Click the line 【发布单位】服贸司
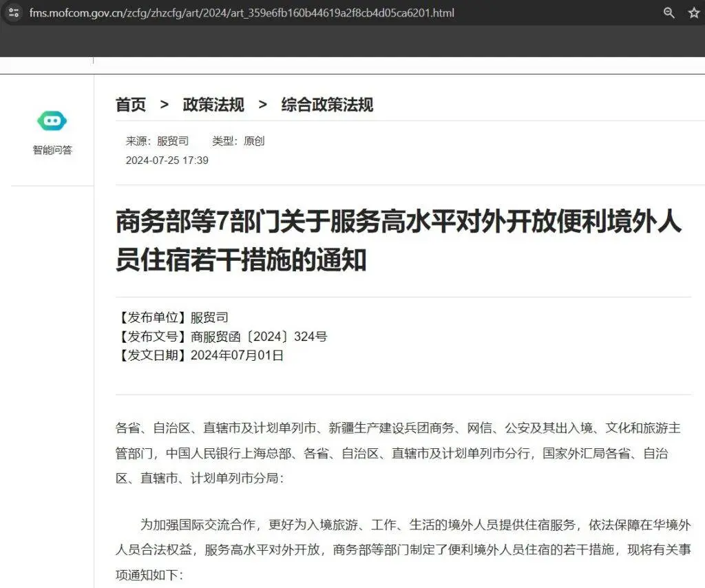 [171, 317]
